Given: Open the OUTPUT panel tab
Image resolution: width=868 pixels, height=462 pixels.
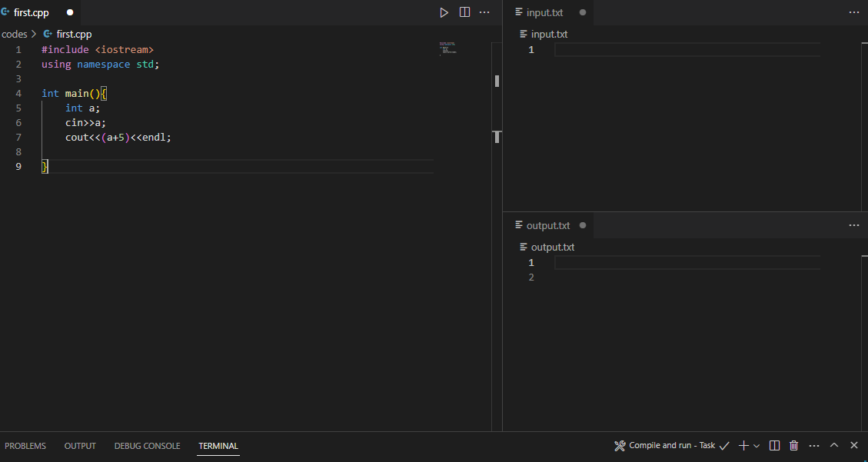Looking at the screenshot, I should coord(80,446).
